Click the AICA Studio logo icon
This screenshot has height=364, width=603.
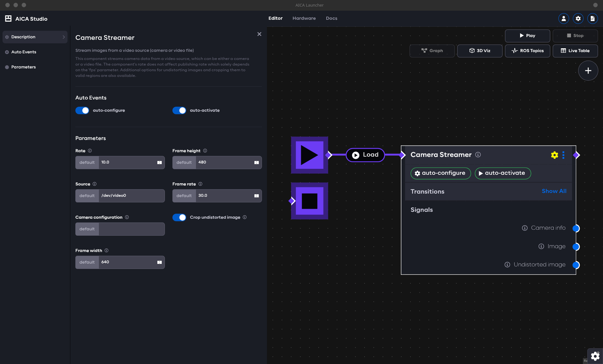(x=8, y=19)
